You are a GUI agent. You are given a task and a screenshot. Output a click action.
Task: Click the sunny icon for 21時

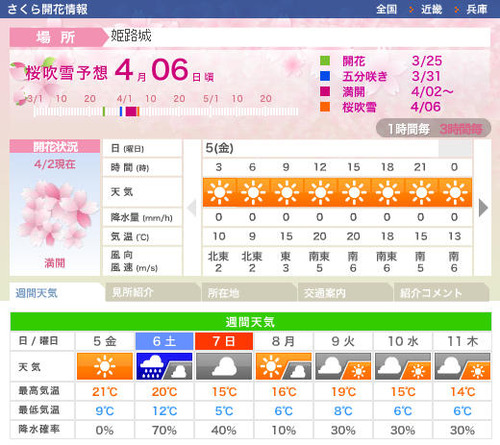[x=421, y=192]
